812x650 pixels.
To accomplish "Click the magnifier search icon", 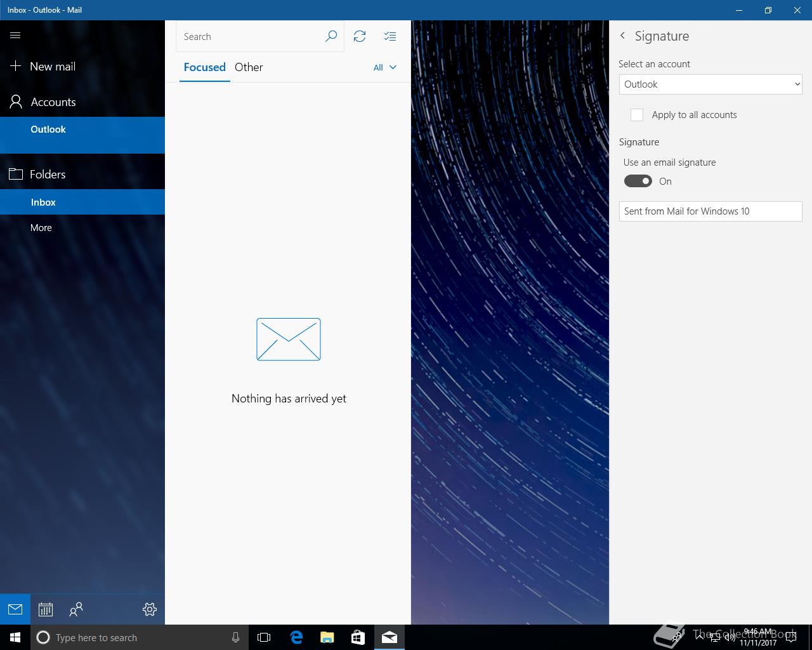I will tap(331, 36).
